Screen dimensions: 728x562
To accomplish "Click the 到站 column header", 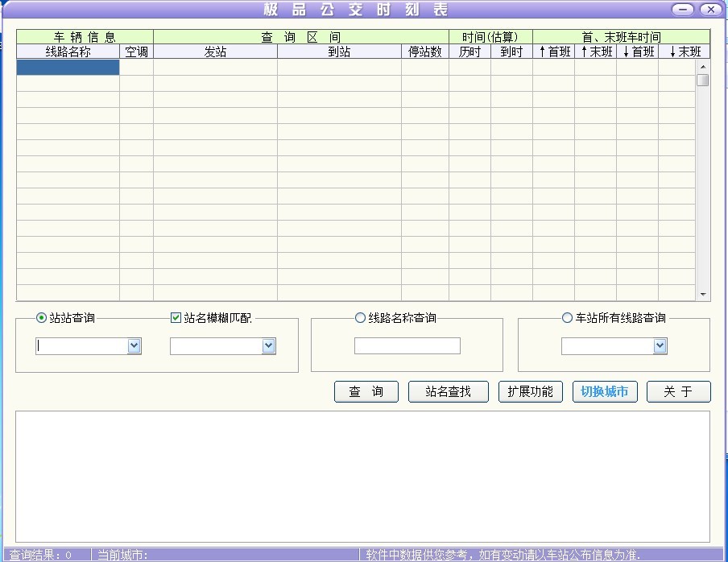I will tap(339, 52).
